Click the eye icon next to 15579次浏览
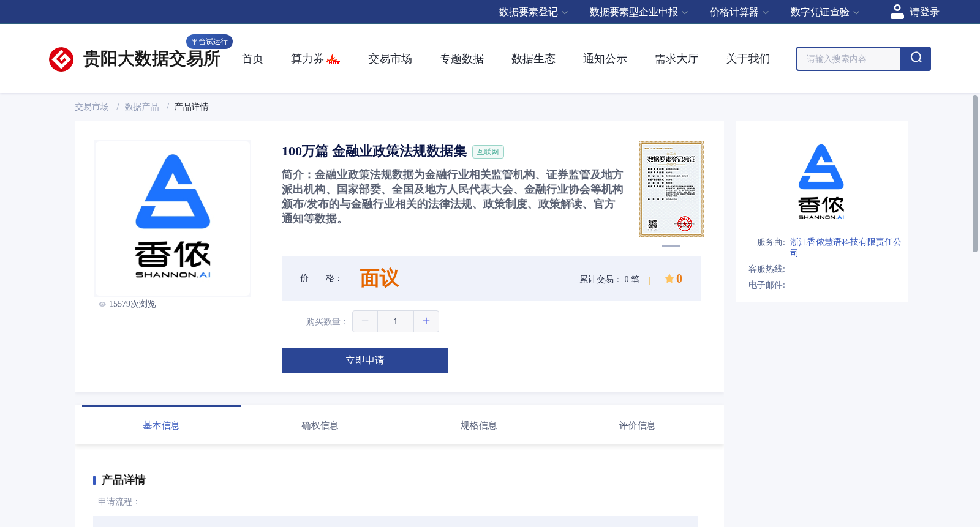Screen dimensions: 980x527 [x=102, y=304]
